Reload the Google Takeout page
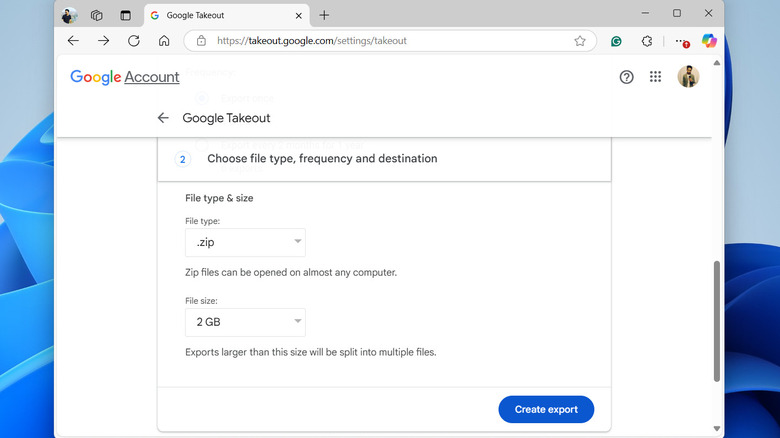 134,41
